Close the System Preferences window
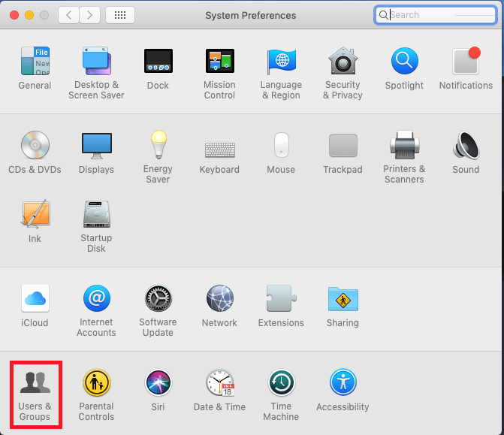The image size is (504, 435). pyautogui.click(x=14, y=15)
